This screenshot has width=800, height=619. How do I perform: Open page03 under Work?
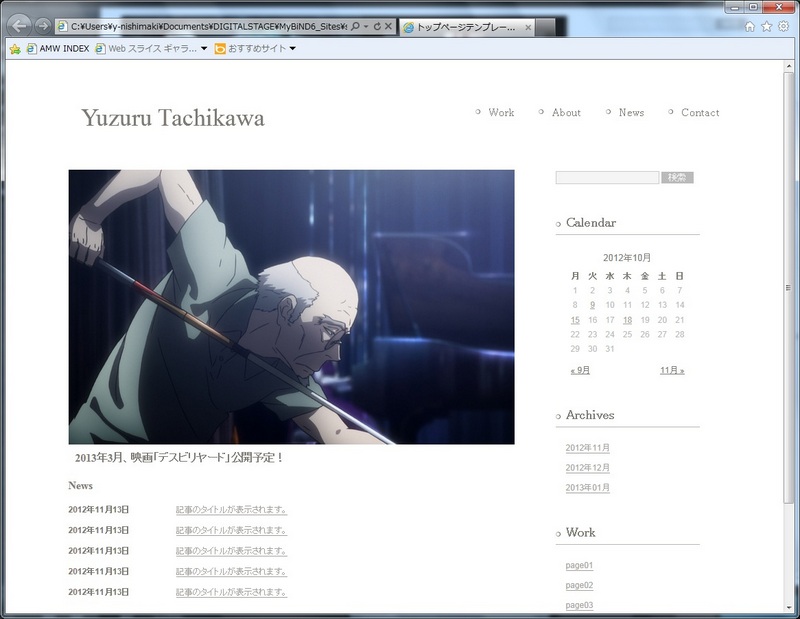click(x=579, y=605)
